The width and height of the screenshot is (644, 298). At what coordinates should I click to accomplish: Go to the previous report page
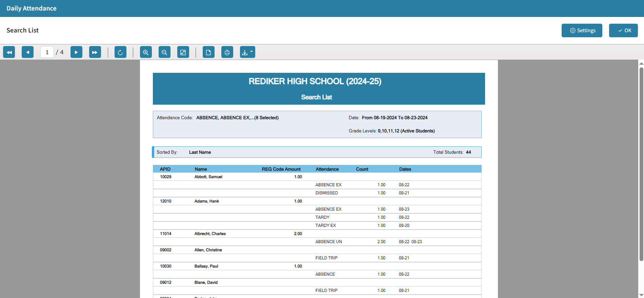click(x=27, y=52)
